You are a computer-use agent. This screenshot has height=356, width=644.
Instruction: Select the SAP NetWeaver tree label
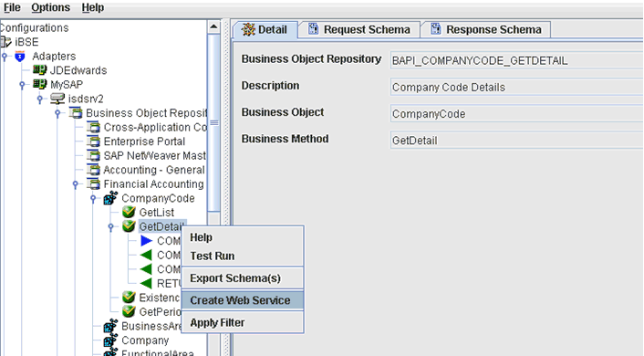[x=154, y=156]
